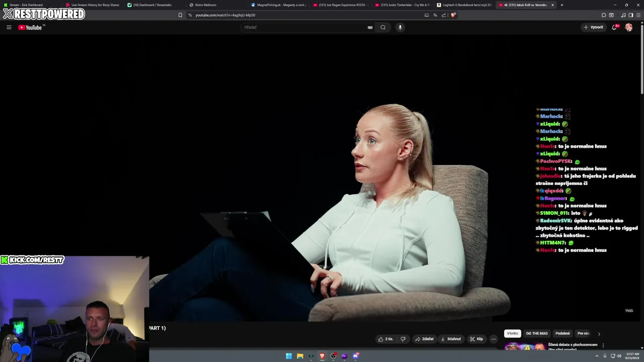Switch to Logitech G Bezdrátová myš tab
The height and width of the screenshot is (362, 644).
464,5
